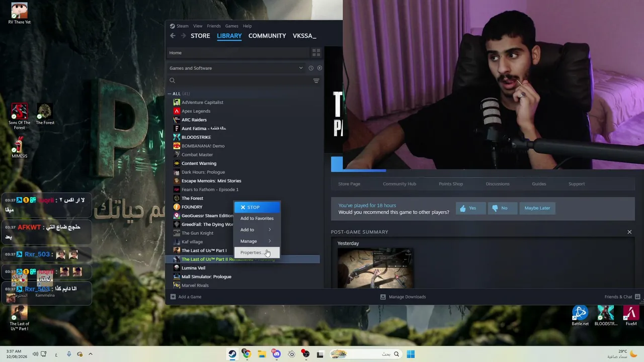Open Google Chrome from the taskbar
644x362 pixels.
tap(247, 354)
